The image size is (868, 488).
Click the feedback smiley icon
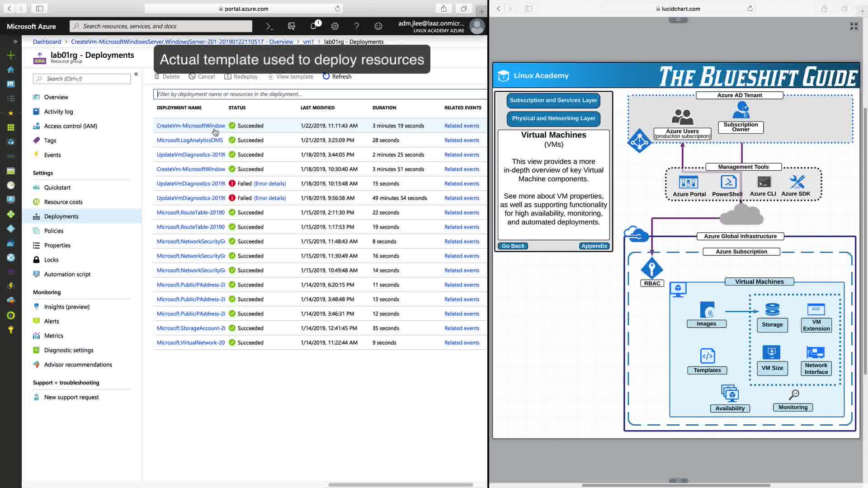[378, 26]
